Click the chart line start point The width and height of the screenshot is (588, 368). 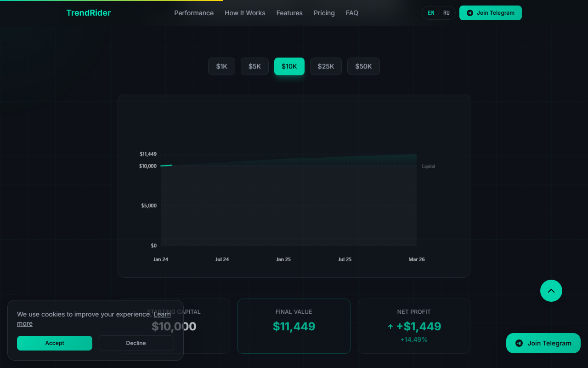pyautogui.click(x=161, y=166)
